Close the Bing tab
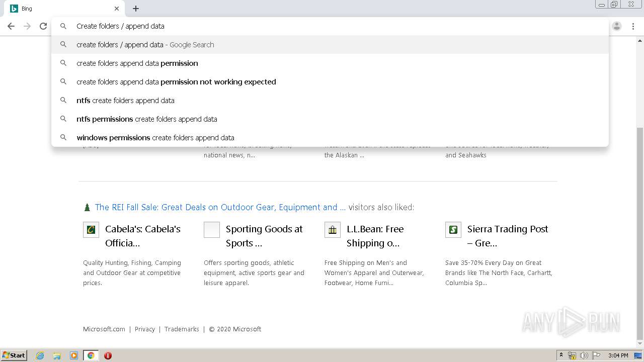Viewport: 644px width, 362px height. [117, 9]
